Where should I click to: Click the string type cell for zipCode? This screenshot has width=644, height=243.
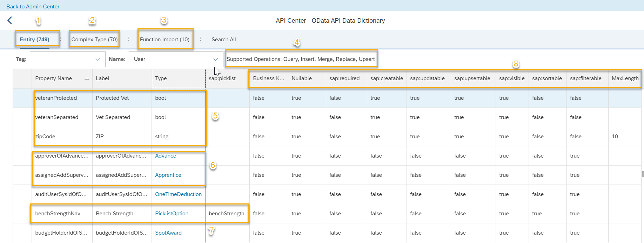pyautogui.click(x=179, y=137)
